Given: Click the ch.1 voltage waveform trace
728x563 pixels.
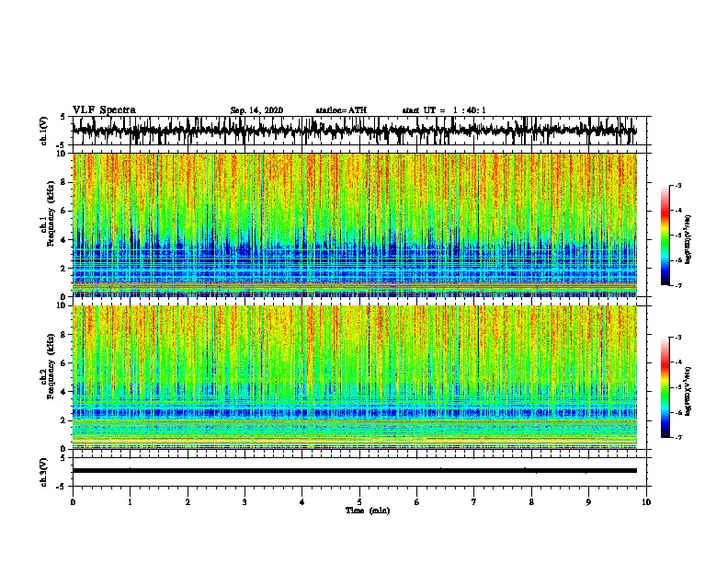Looking at the screenshot, I should click(x=354, y=131).
